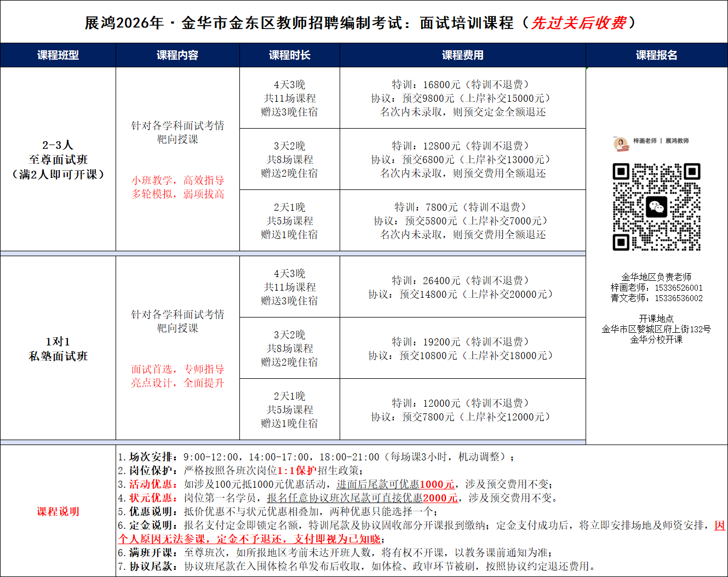Screen dimensions: 728x577
Task: Click the 特训：26400元 fee line
Action: [460, 281]
